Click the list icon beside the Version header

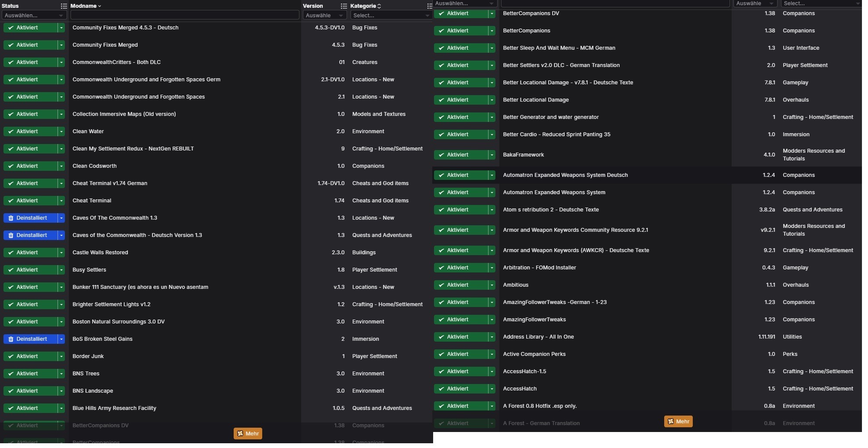point(344,6)
